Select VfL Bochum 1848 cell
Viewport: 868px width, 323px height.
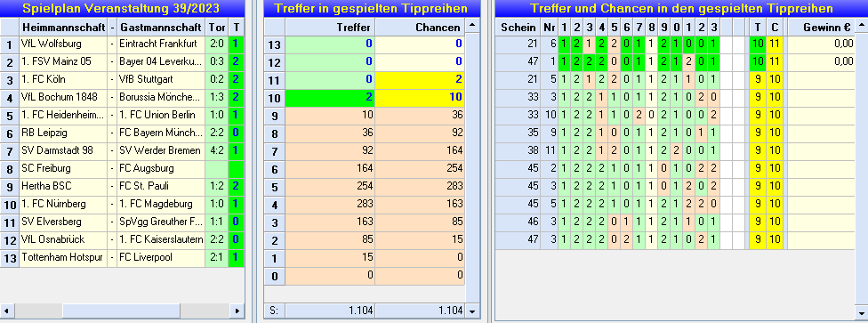63,97
